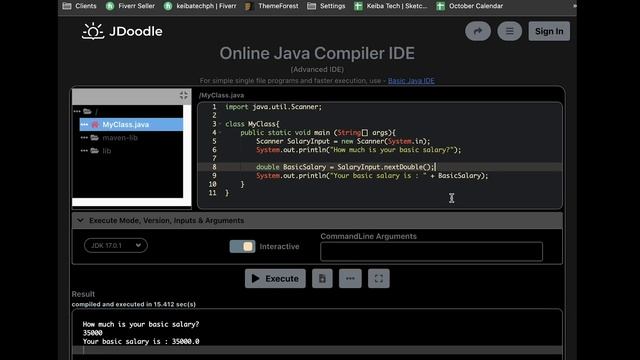Open the October Calendar bookmark
640x360 pixels.
click(469, 6)
